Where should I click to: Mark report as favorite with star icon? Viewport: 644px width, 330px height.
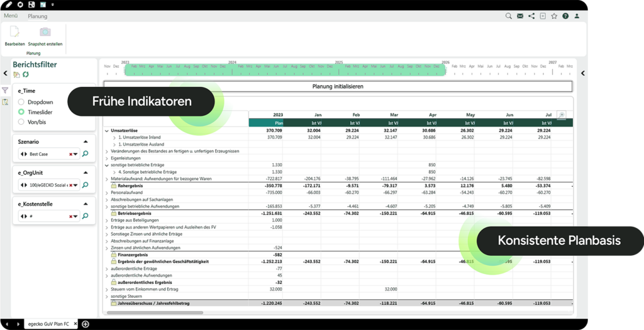click(x=554, y=16)
